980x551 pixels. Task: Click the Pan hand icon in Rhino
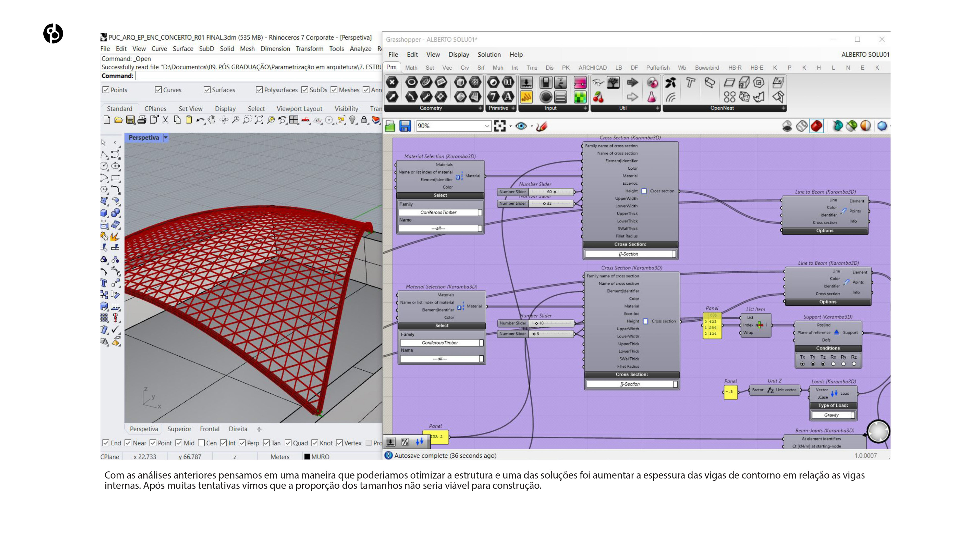tap(212, 120)
